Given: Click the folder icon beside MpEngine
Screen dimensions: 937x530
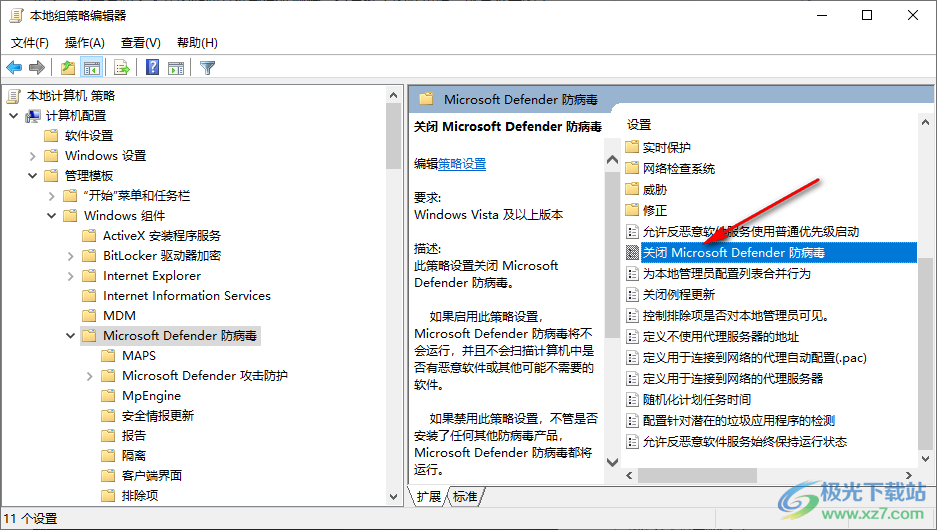Looking at the screenshot, I should [x=108, y=396].
